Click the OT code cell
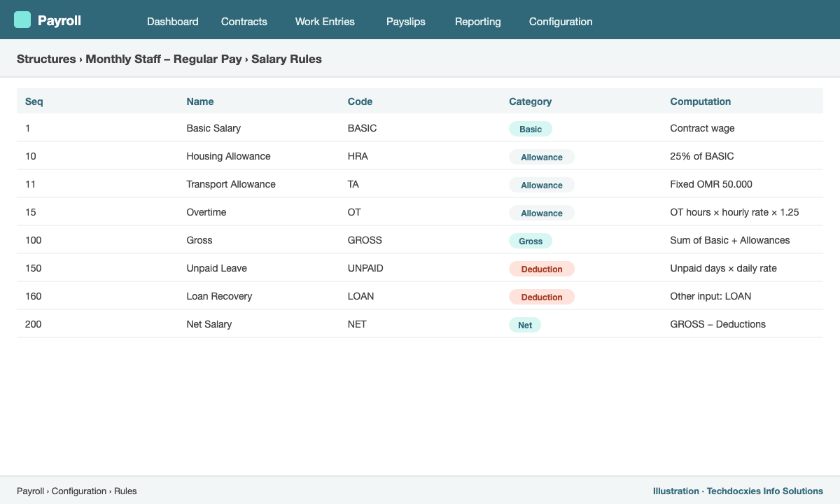The width and height of the screenshot is (840, 504). (354, 212)
